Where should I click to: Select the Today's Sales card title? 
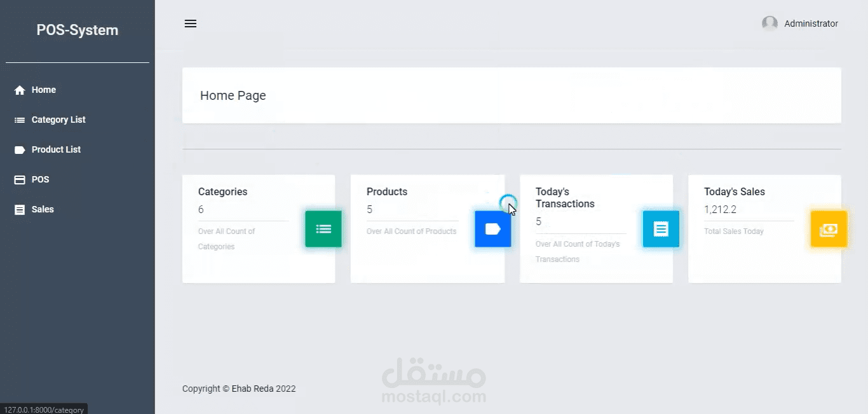click(x=735, y=191)
